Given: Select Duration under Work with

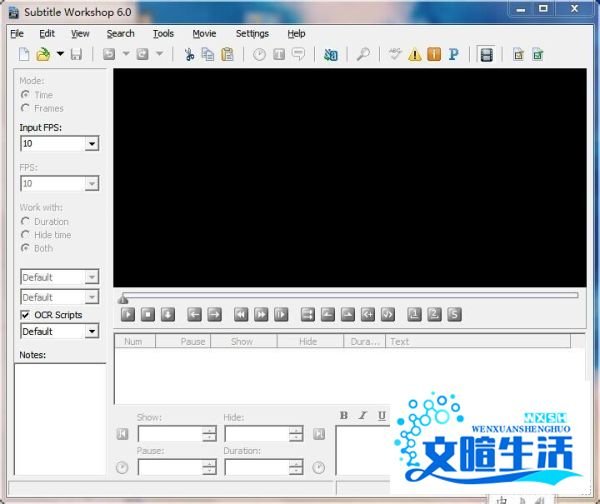Looking at the screenshot, I should 25,222.
